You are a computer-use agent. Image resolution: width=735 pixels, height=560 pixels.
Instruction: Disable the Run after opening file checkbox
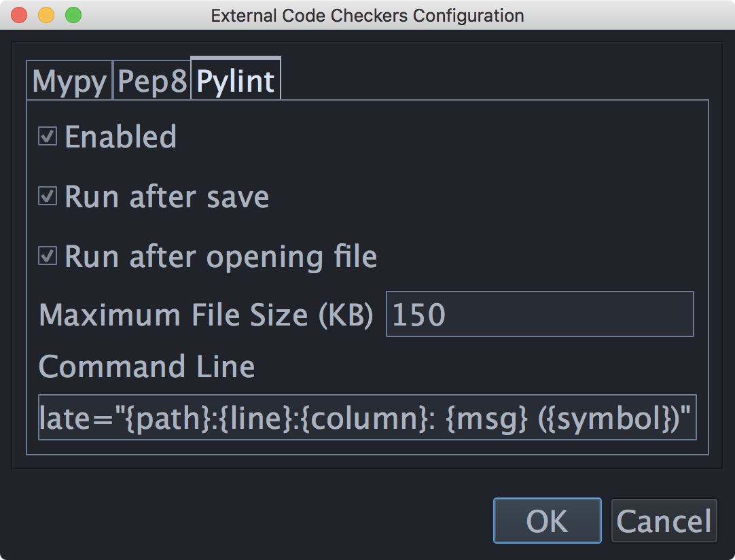48,256
